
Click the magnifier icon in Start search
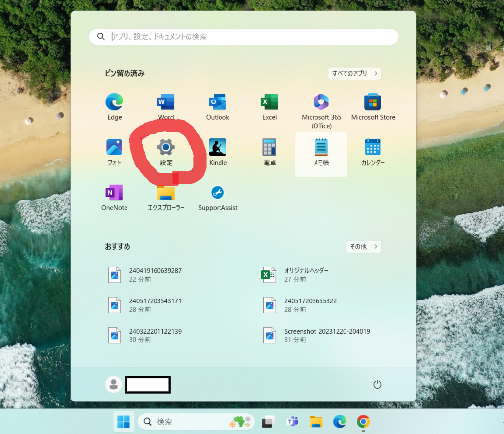[x=101, y=36]
